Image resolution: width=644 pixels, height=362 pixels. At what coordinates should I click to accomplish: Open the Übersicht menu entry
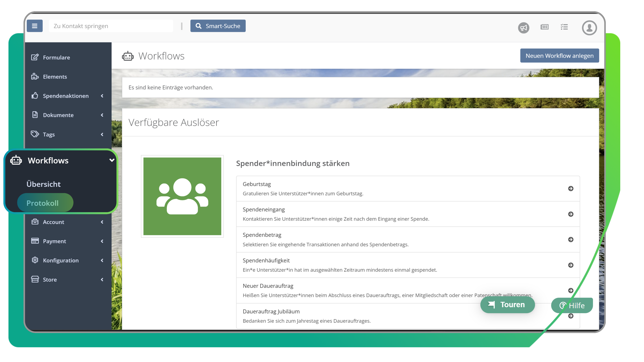(x=43, y=184)
